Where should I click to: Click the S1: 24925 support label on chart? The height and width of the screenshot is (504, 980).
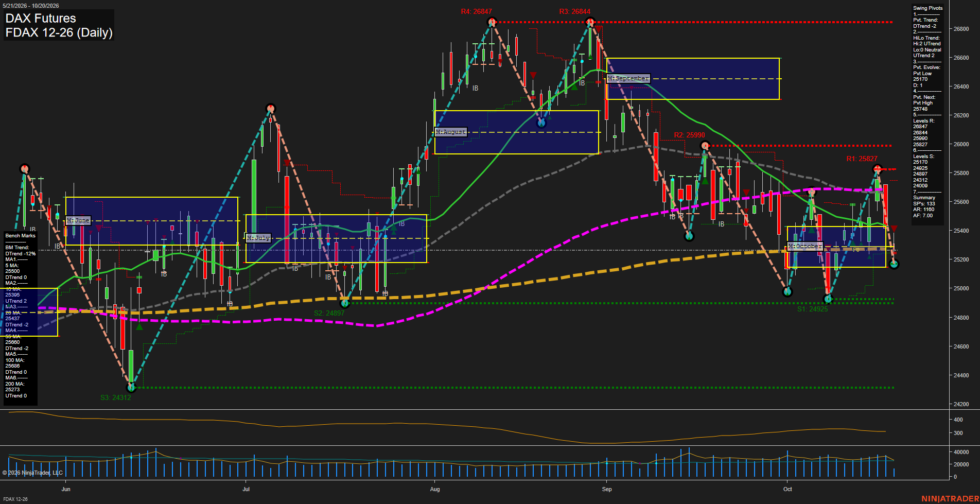(813, 309)
